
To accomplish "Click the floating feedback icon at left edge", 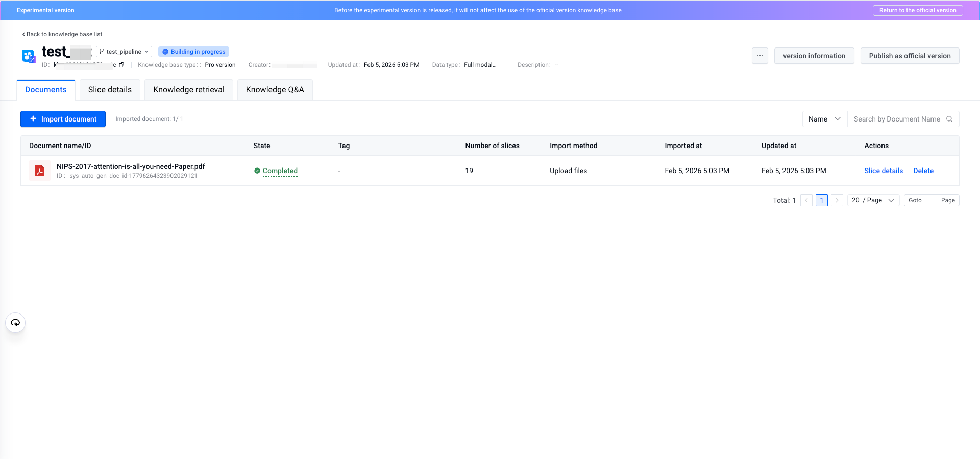I will pos(15,323).
